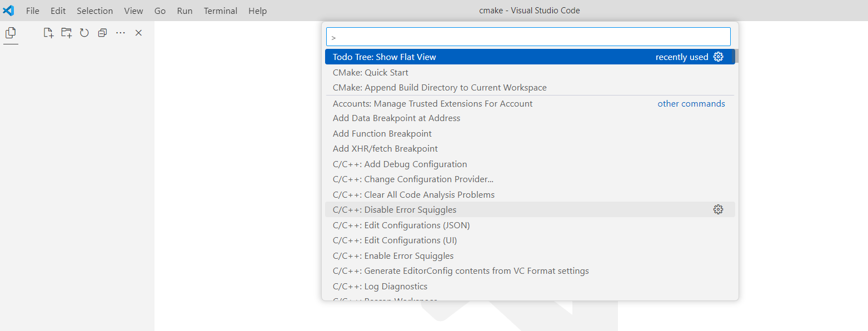The height and width of the screenshot is (331, 868).
Task: Close the sidebar with the X icon
Action: [139, 33]
